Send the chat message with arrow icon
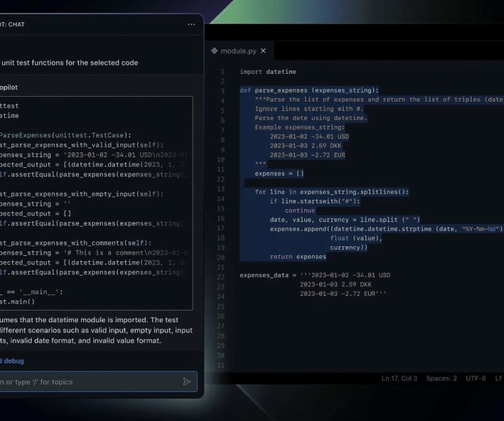 (x=187, y=382)
